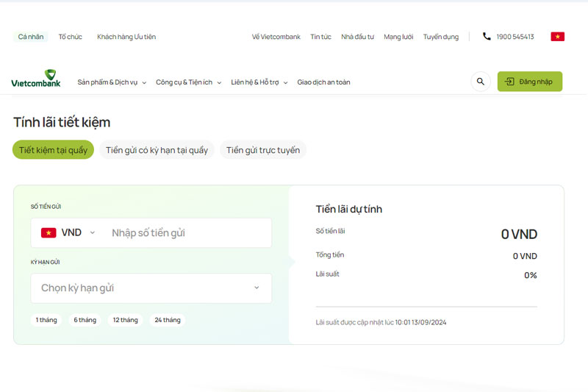Click the Nhập số tiền gửi input field
Viewport: 588px width, 392px height.
point(187,232)
